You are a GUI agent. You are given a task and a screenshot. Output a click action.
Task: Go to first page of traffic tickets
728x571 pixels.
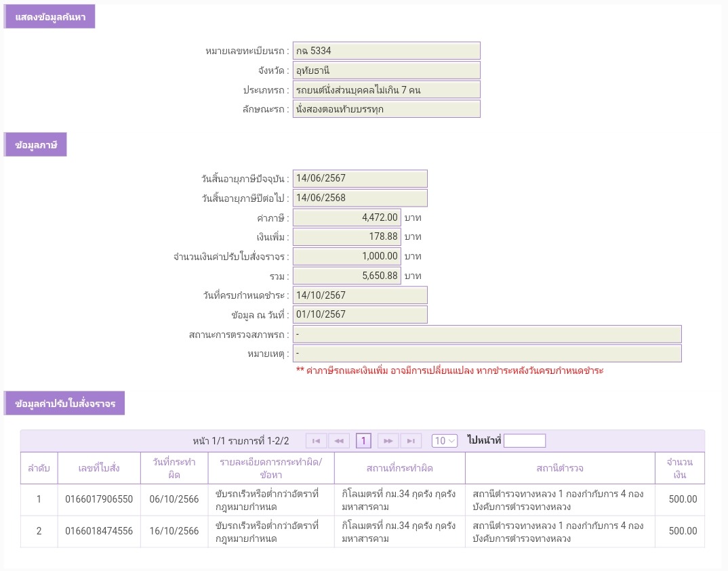point(316,441)
